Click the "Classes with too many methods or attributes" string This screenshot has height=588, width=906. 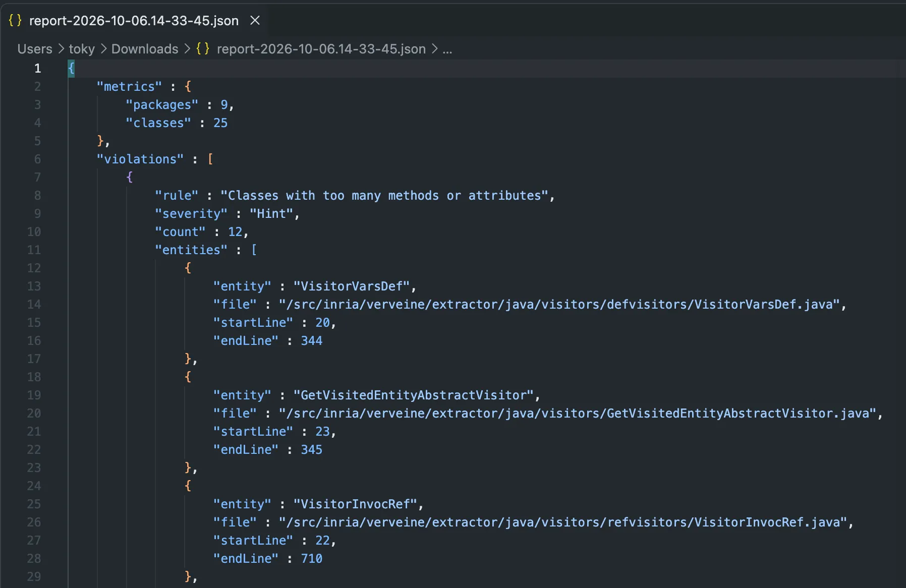tap(384, 195)
